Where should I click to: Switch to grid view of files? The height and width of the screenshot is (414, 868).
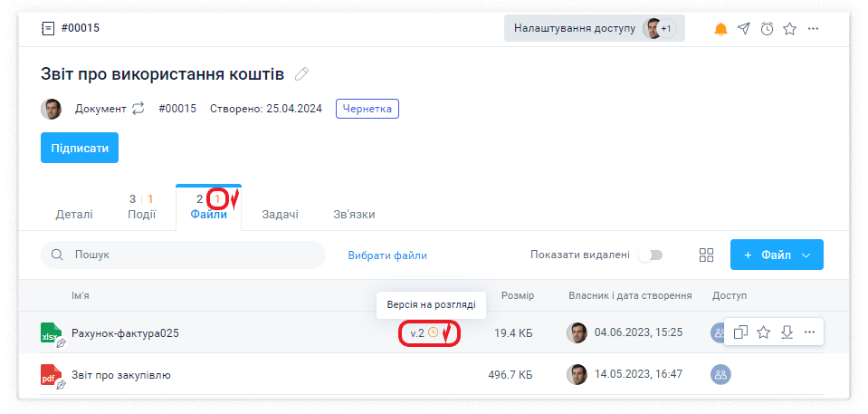pyautogui.click(x=707, y=255)
